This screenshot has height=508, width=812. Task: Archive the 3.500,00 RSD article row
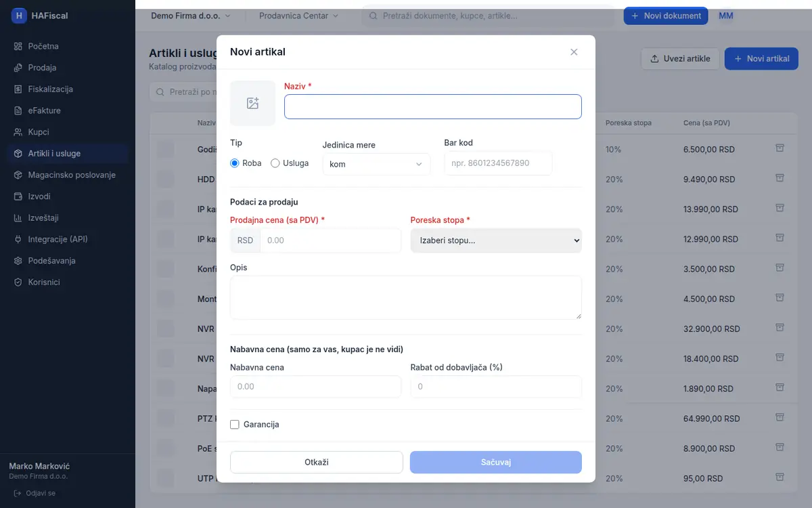click(x=780, y=268)
